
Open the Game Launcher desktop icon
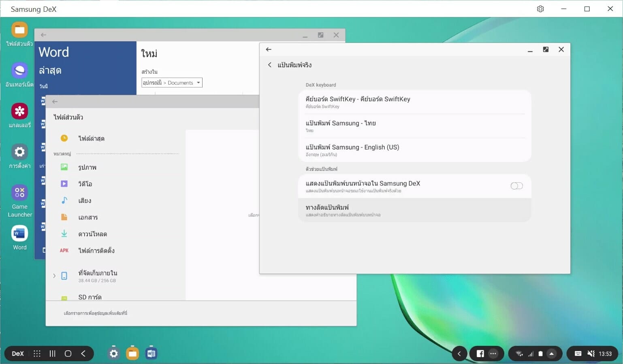[19, 193]
